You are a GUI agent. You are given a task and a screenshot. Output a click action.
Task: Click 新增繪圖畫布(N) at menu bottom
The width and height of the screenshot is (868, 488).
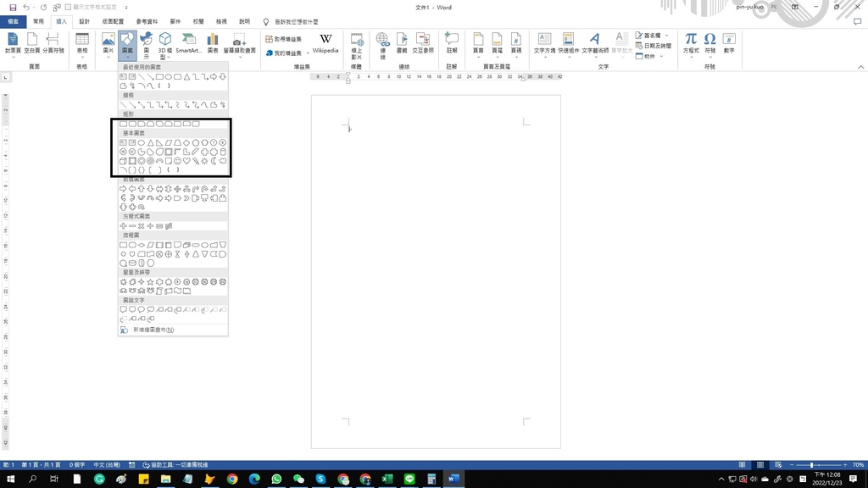coord(153,330)
